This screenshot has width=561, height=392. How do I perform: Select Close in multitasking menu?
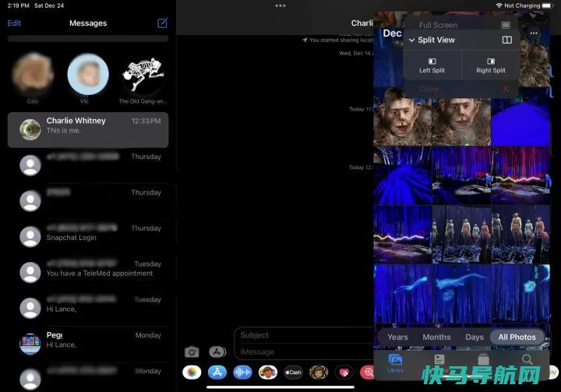tap(460, 89)
